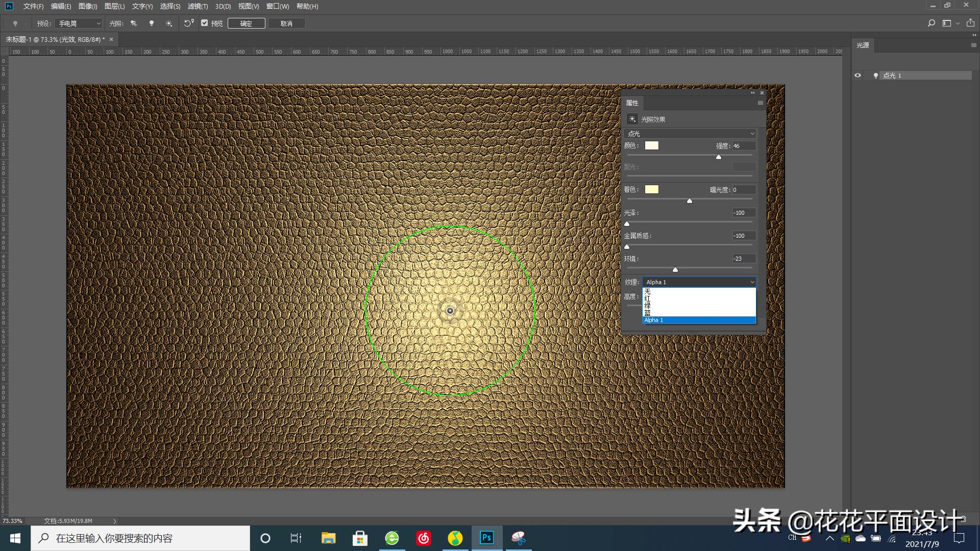Switch to the 光源 lights panel tab
Viewport: 980px width, 551px height.
pyautogui.click(x=863, y=45)
